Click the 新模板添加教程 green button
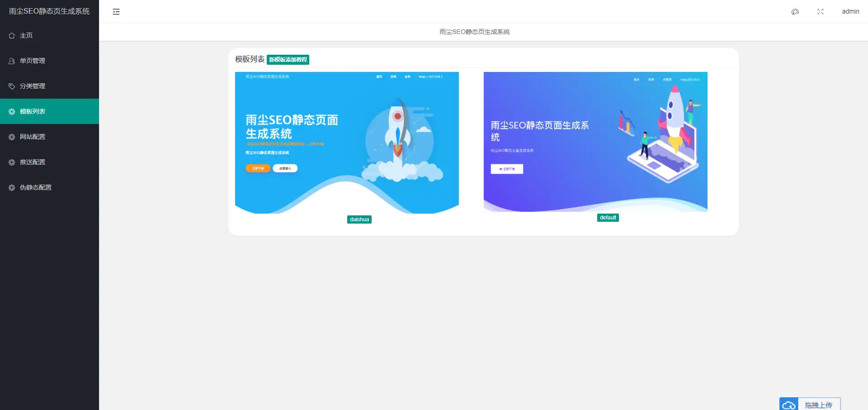Viewport: 868px width, 410px height. (288, 59)
